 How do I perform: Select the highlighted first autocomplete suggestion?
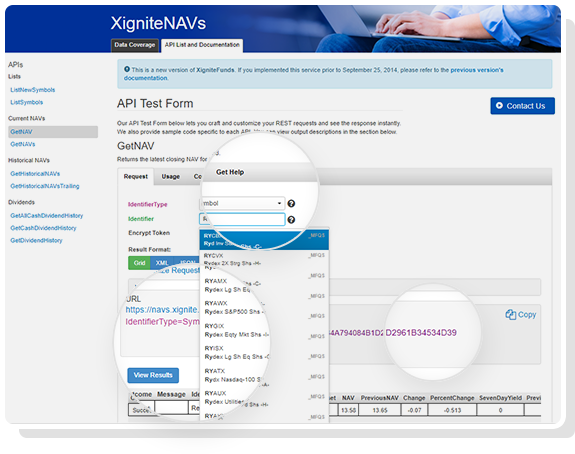(264, 240)
